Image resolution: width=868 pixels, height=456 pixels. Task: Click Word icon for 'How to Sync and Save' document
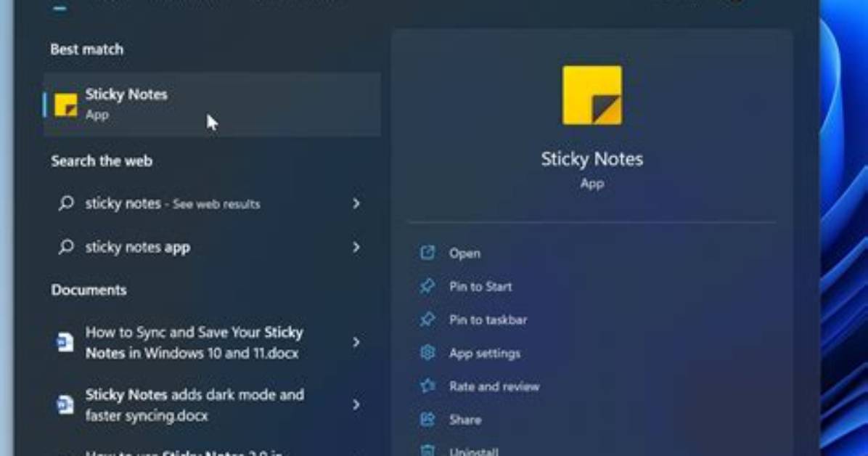pyautogui.click(x=65, y=342)
